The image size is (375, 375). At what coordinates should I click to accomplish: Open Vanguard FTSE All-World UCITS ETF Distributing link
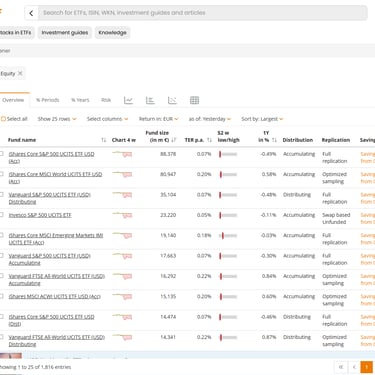57,341
